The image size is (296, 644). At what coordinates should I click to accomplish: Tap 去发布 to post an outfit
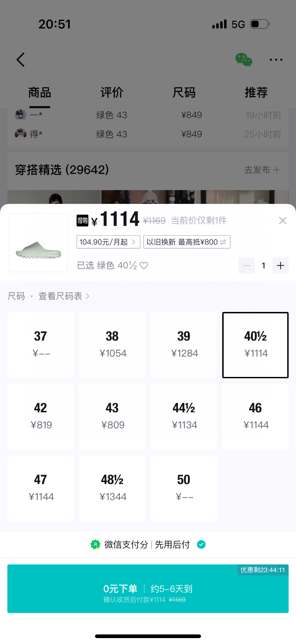[x=262, y=170]
